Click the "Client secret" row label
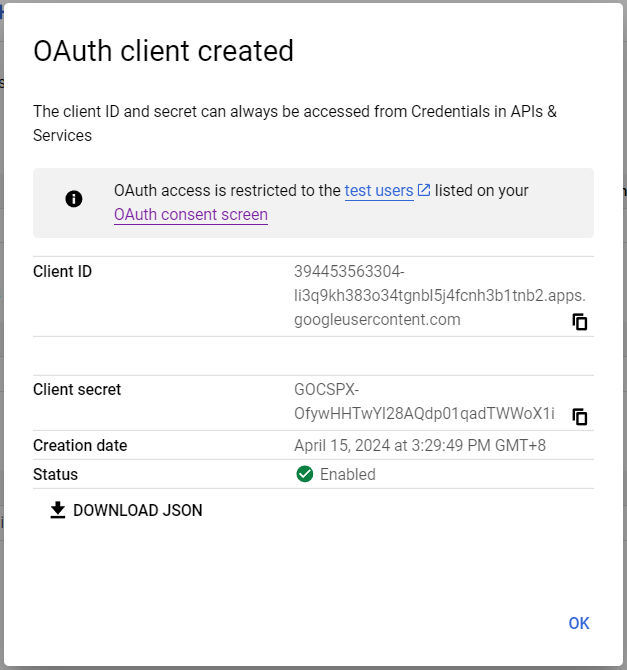Screen dimensions: 627x670 pyautogui.click(x=77, y=389)
